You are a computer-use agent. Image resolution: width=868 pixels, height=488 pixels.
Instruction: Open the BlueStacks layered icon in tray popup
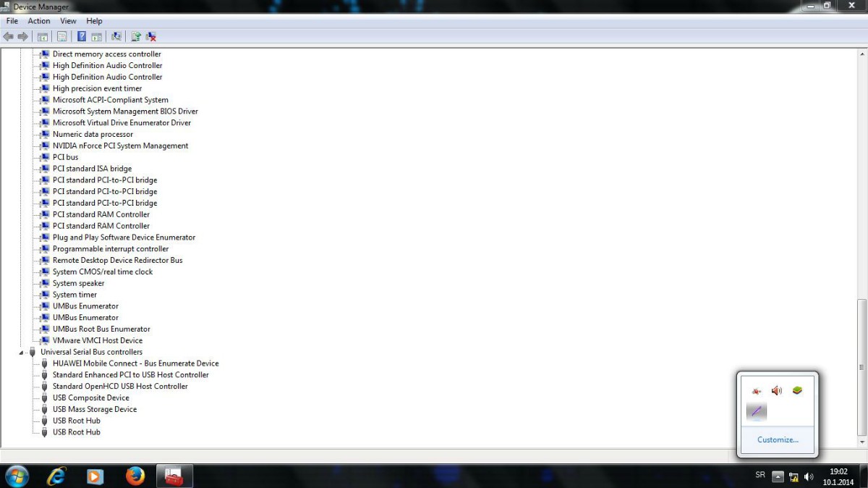(797, 390)
